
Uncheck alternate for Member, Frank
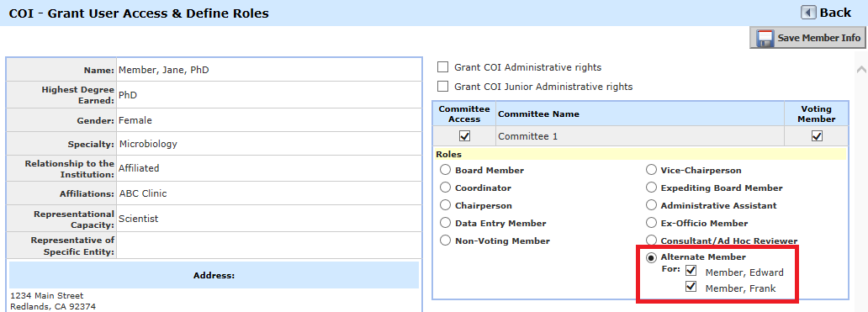tap(691, 287)
